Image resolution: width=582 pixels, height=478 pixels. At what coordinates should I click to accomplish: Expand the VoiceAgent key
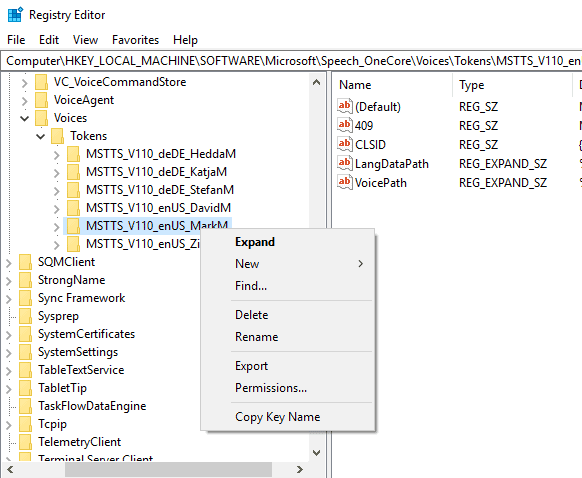[x=24, y=101]
